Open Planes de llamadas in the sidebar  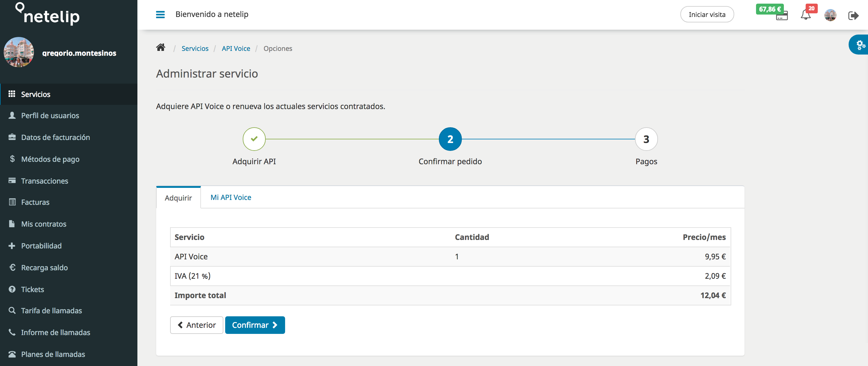point(69,354)
